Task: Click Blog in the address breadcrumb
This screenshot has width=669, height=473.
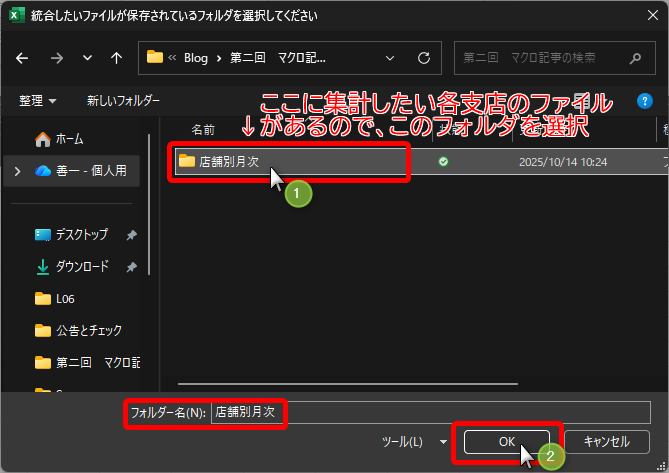Action: 196,58
